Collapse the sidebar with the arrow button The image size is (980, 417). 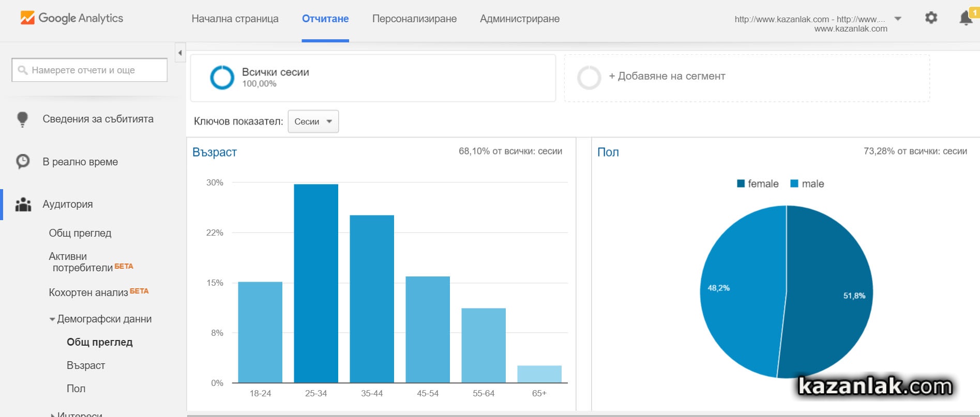click(x=180, y=53)
